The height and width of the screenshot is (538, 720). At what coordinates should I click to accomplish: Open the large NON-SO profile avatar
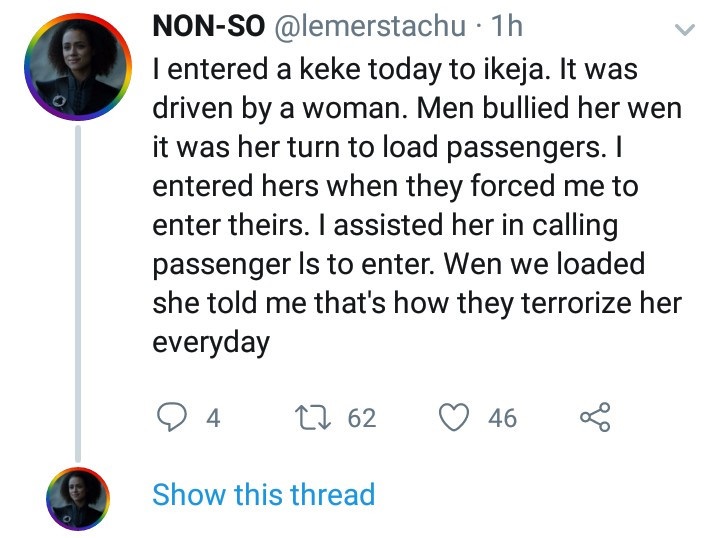click(77, 65)
